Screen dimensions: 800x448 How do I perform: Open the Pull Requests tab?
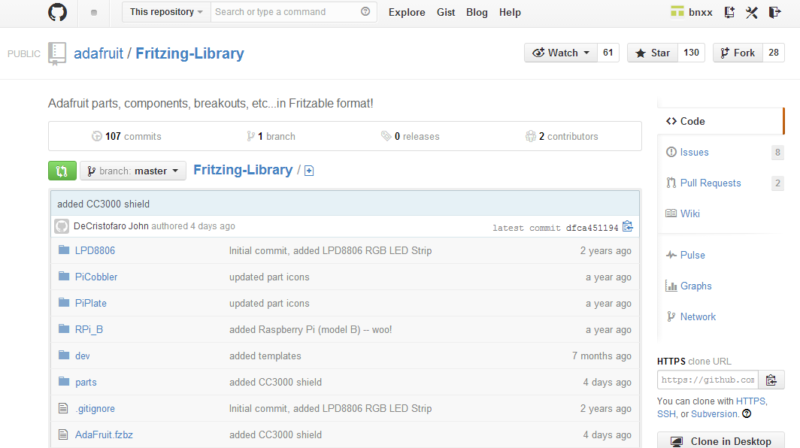click(710, 183)
